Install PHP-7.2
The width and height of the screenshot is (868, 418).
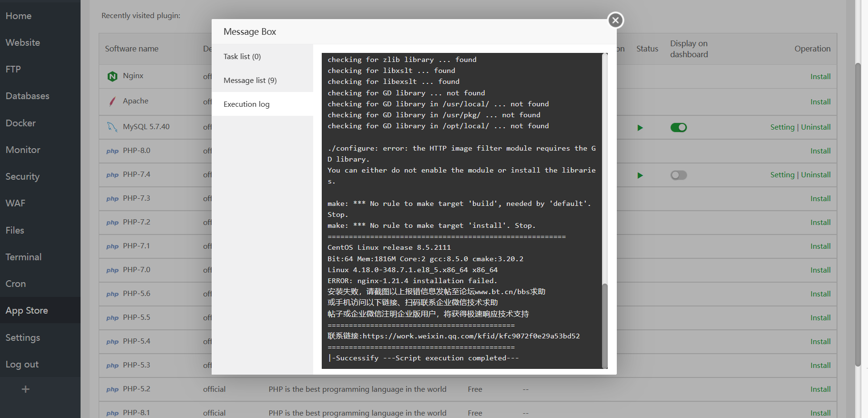pos(820,223)
